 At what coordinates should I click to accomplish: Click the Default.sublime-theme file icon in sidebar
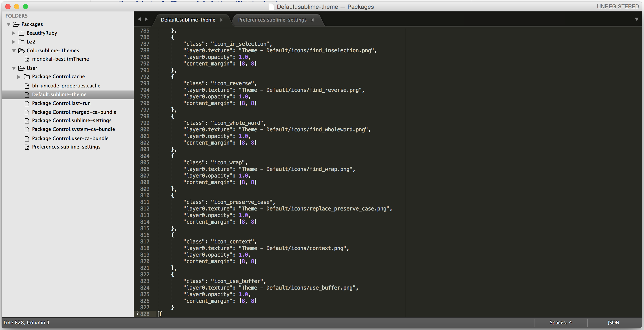(x=27, y=95)
